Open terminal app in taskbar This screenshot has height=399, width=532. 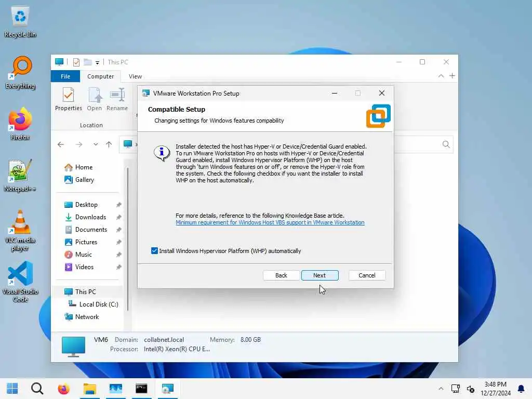pyautogui.click(x=141, y=389)
